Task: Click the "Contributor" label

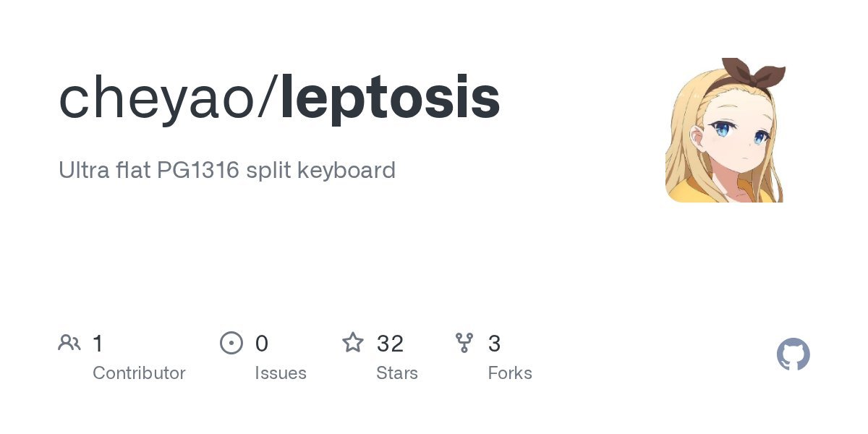Action: pos(139,373)
